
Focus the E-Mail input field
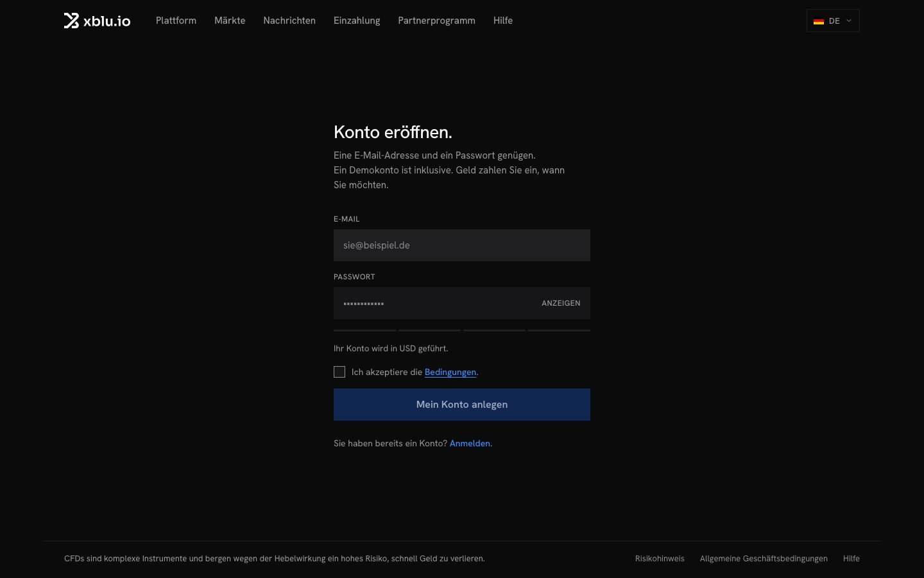point(462,245)
